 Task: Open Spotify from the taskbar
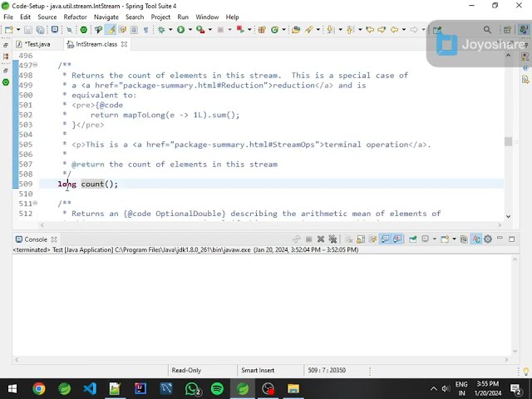[217, 389]
